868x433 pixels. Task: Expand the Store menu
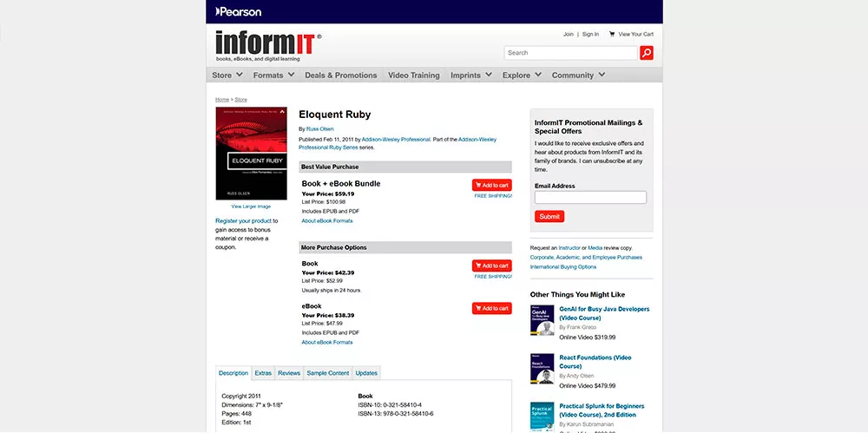[x=227, y=75]
